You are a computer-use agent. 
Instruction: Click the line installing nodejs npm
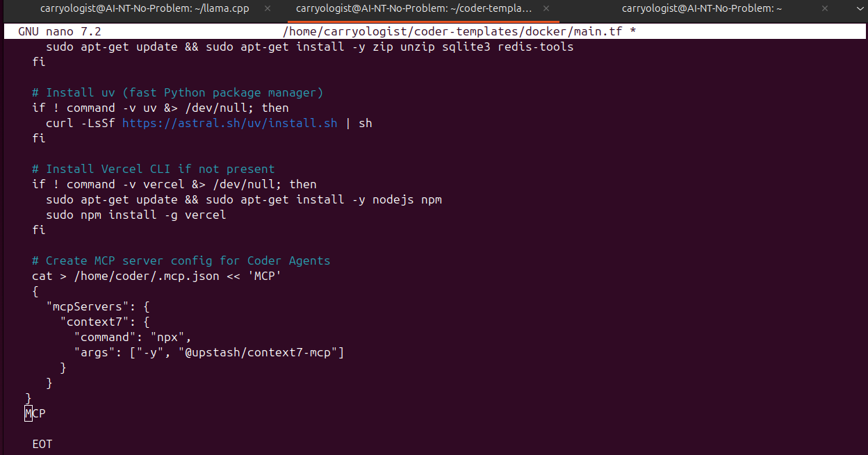[244, 199]
